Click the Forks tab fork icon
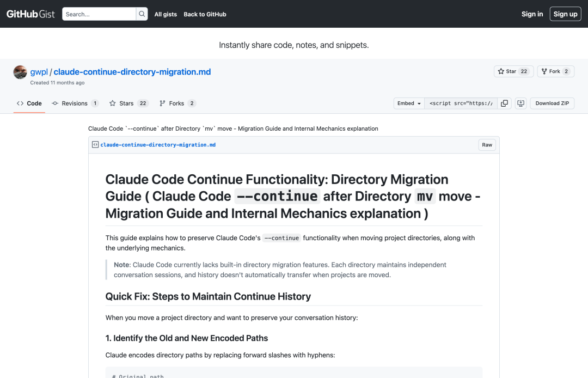 pyautogui.click(x=162, y=103)
